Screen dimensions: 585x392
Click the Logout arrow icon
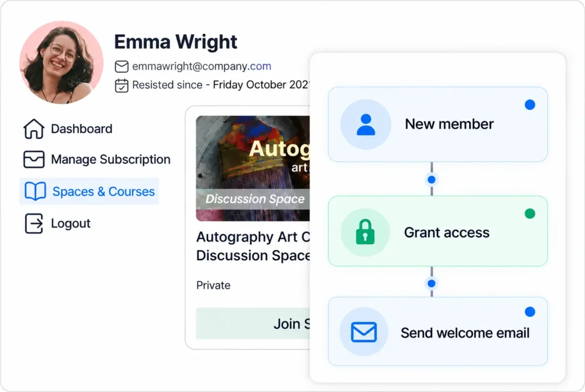click(x=34, y=224)
